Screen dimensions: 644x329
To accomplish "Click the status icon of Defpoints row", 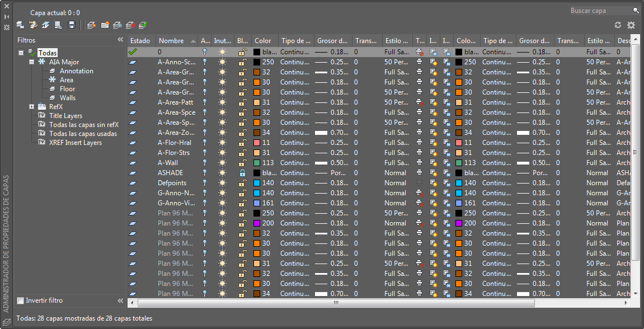I will [x=132, y=183].
